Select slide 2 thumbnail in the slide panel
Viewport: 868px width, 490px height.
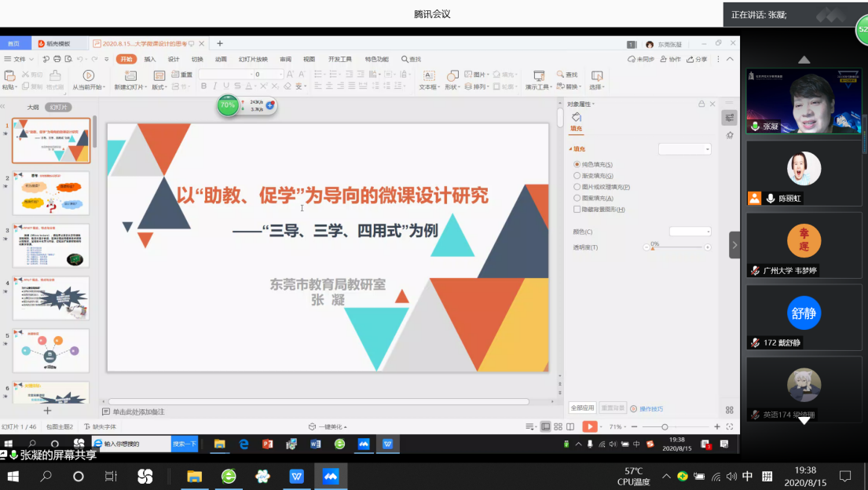pos(51,193)
